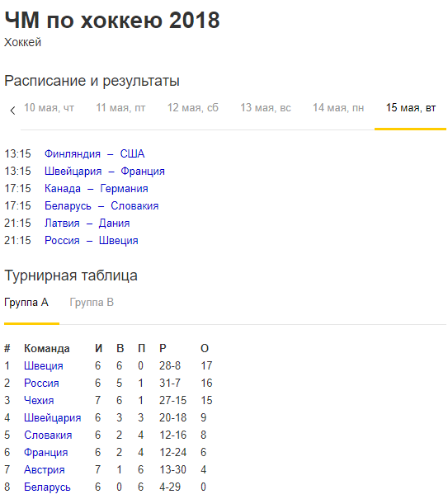Screen dimensions: 448x499
Task: Open the 12 мая, сб schedule tab
Action: tap(193, 108)
